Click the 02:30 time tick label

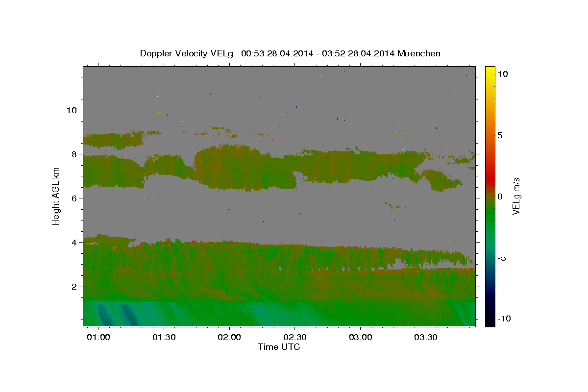click(x=295, y=338)
